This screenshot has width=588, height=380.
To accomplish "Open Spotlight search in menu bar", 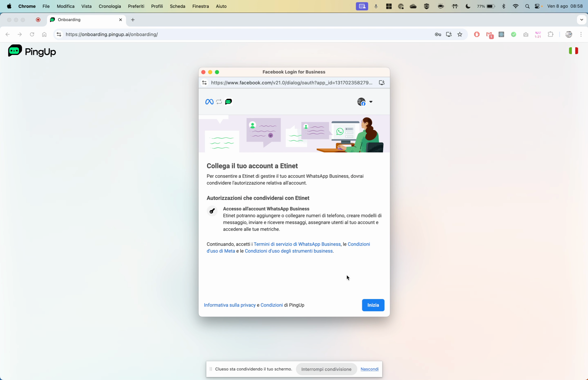I will point(527,6).
